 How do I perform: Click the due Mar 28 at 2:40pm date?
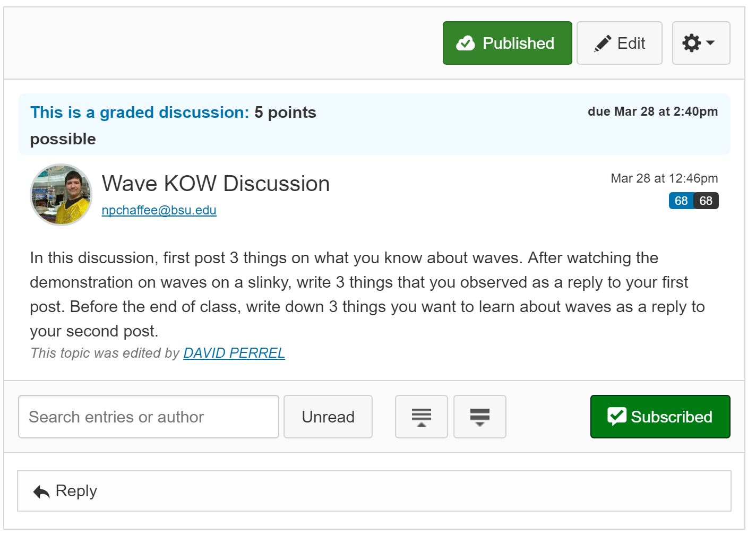652,111
